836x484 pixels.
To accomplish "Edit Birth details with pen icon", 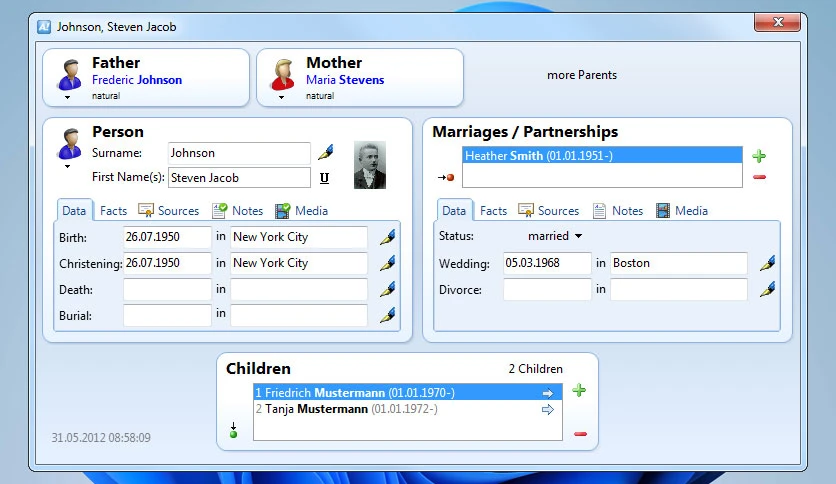I will (x=388, y=237).
